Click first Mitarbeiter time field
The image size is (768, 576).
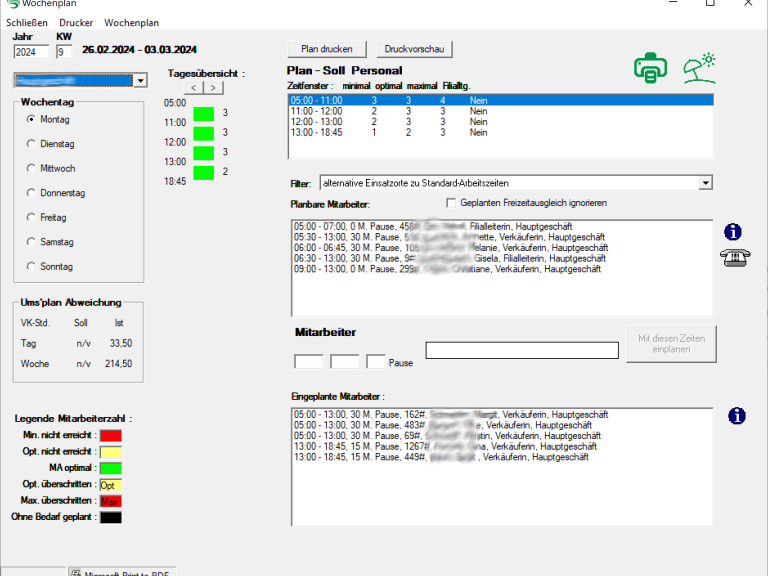(309, 361)
